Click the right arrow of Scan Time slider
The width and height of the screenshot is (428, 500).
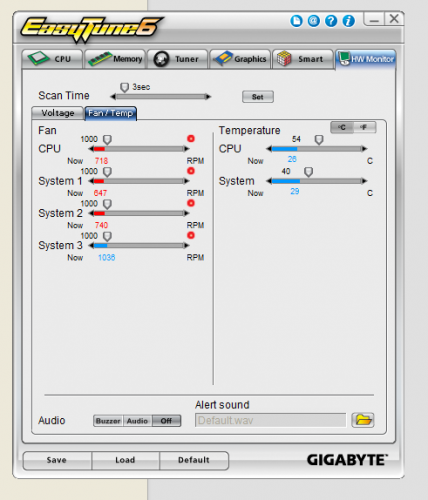tap(208, 97)
